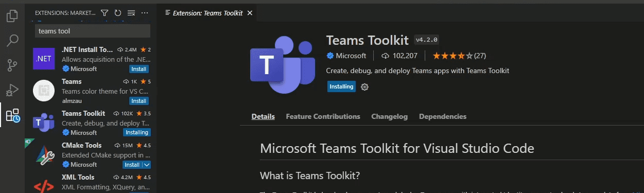Click the Extensions view icon
Screen dimensions: 644x193
click(12, 115)
